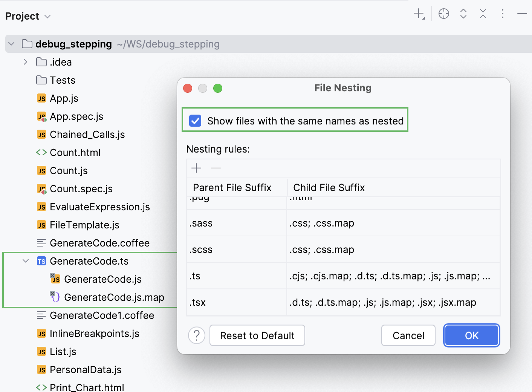Expand the .idea folder

pyautogui.click(x=25, y=62)
